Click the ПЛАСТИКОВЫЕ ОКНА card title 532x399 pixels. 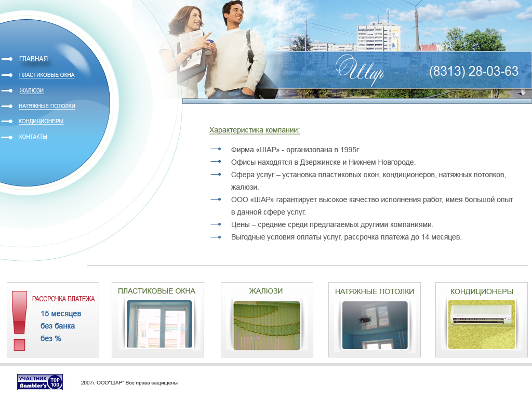point(156,291)
